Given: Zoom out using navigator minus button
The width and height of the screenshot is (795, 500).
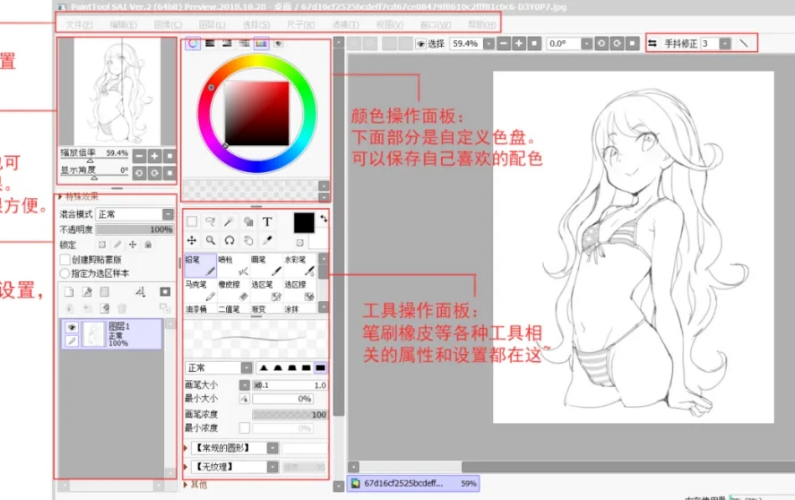Looking at the screenshot, I should point(139,156).
